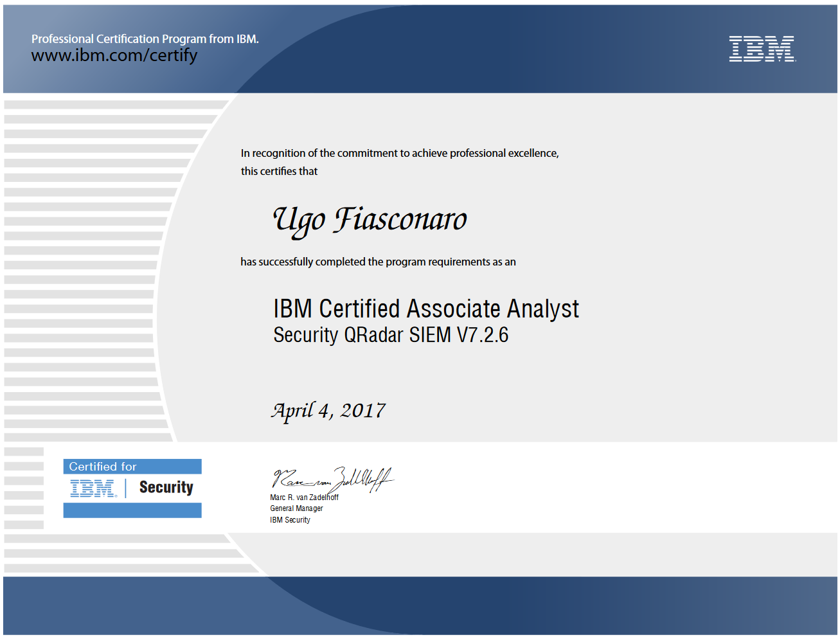This screenshot has height=637, width=840.
Task: Click 'IBM Security' under the signature
Action: (290, 520)
